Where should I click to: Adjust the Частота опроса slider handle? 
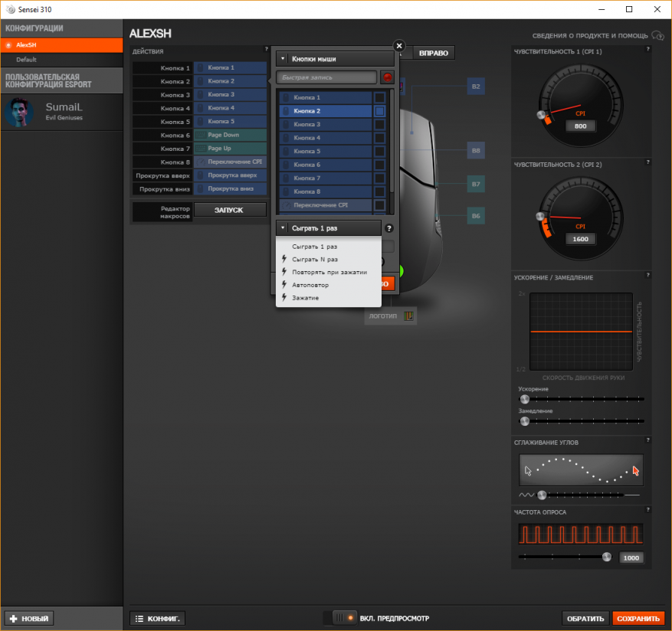click(x=606, y=557)
